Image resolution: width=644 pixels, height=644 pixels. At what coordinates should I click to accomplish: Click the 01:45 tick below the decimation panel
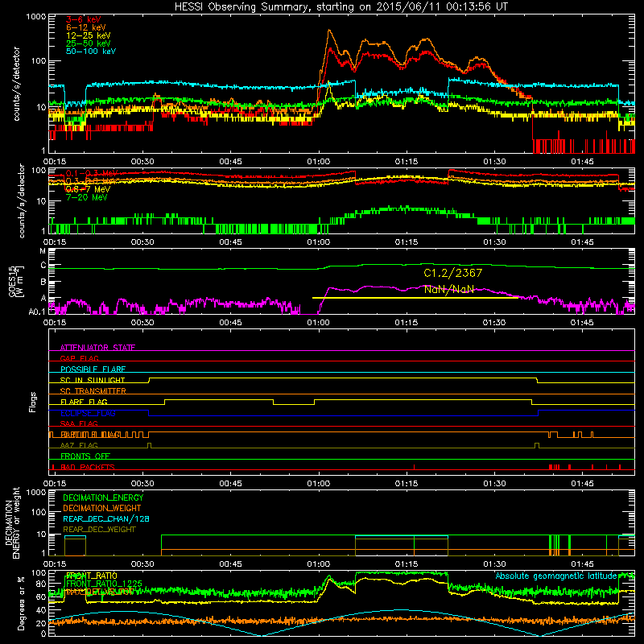pyautogui.click(x=582, y=564)
